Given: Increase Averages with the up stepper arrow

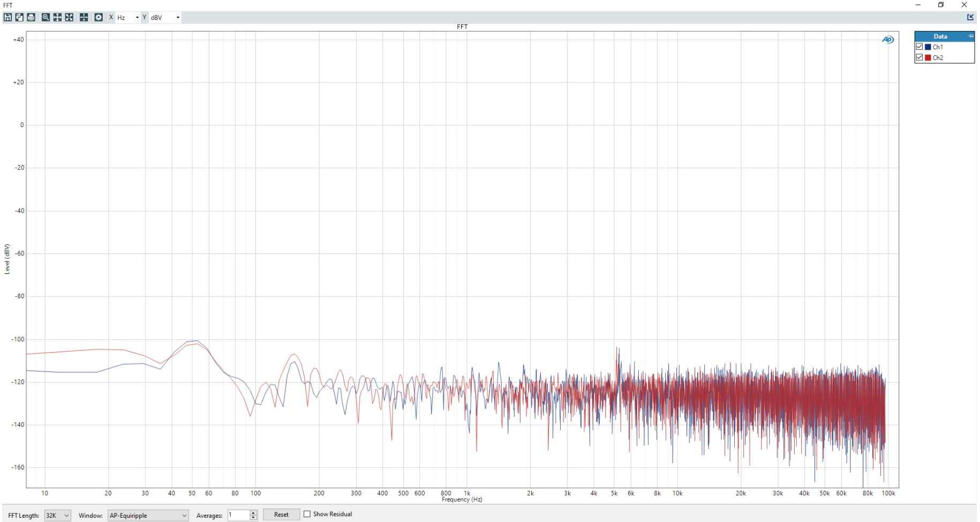Looking at the screenshot, I should [x=254, y=512].
